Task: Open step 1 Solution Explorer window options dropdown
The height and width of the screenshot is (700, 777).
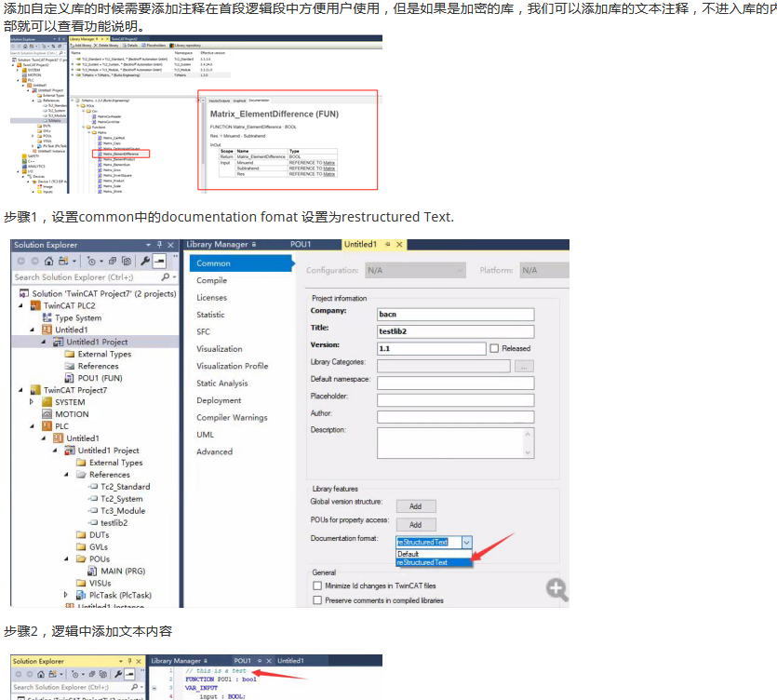Action: pos(148,245)
